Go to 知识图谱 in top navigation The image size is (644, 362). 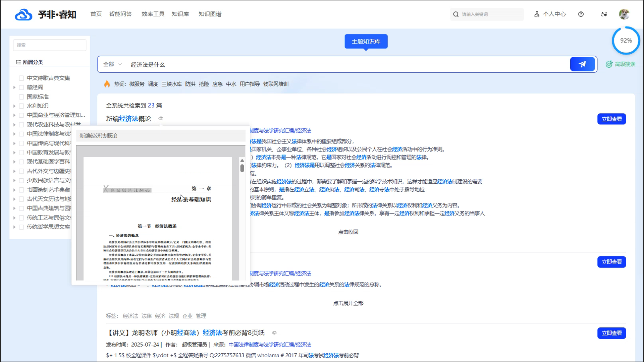[210, 14]
